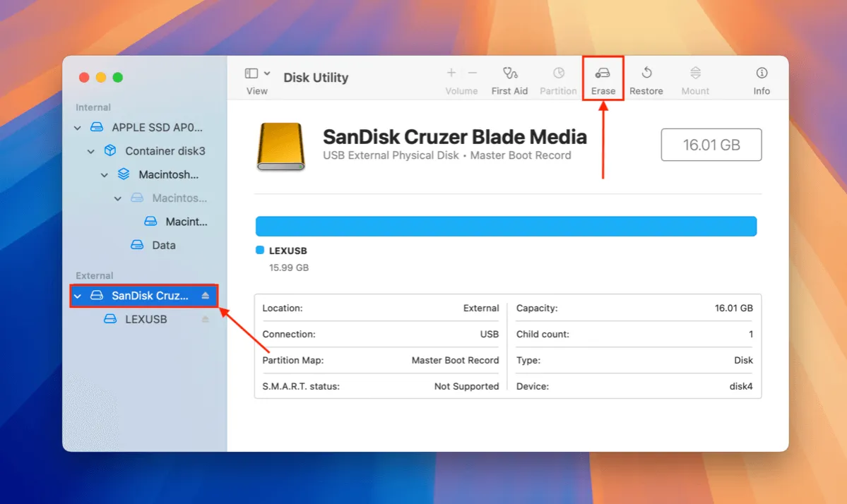Collapse Container disk3 in sidebar
847x504 pixels.
[x=91, y=151]
